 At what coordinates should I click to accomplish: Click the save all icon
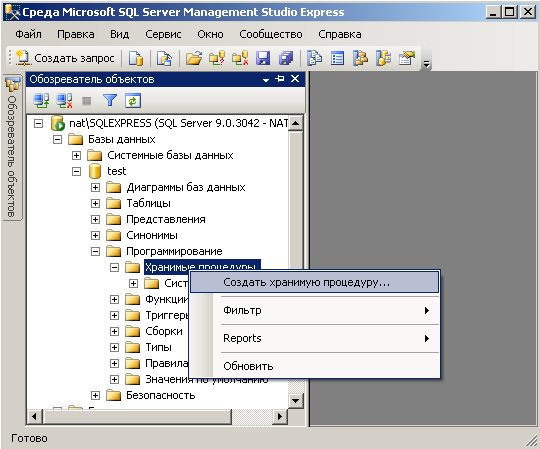pyautogui.click(x=286, y=58)
